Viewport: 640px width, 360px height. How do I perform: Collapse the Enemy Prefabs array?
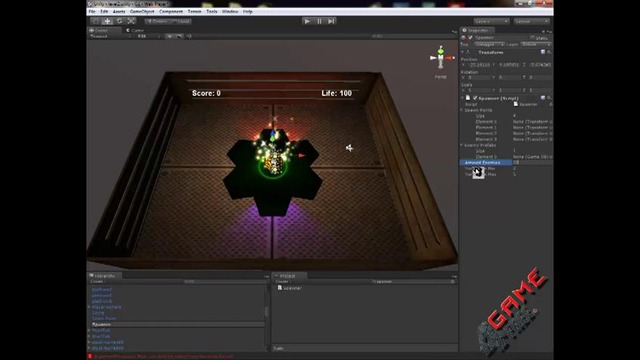462,145
